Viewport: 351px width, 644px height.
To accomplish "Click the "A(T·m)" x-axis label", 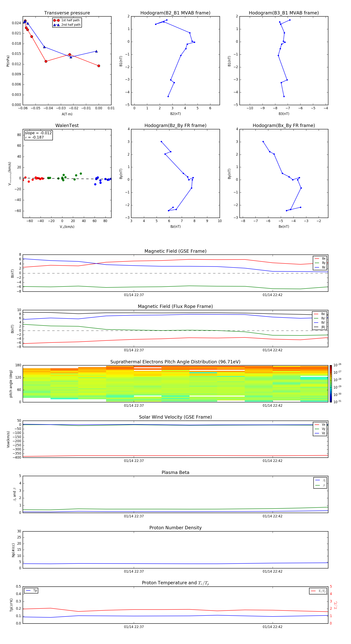I will pos(67,114).
